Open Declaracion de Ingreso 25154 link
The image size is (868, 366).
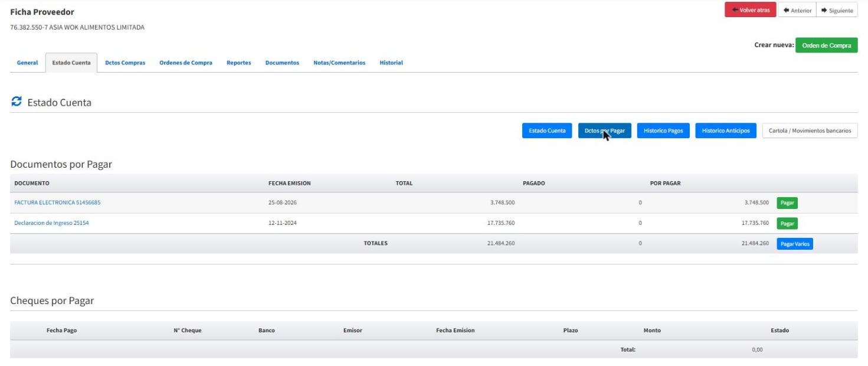[x=51, y=223]
